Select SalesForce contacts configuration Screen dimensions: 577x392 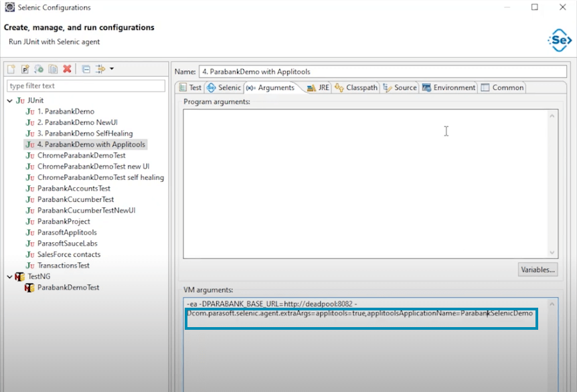[x=69, y=254]
